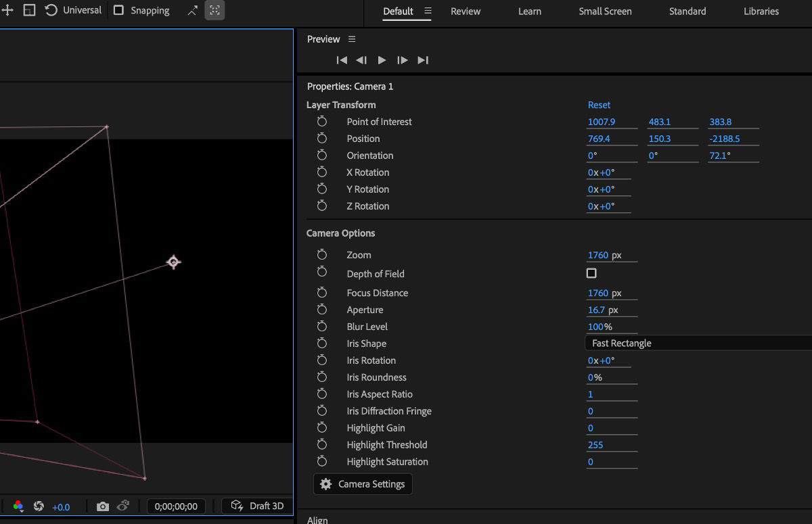Toggle Snapping on
812x524 pixels.
118,10
